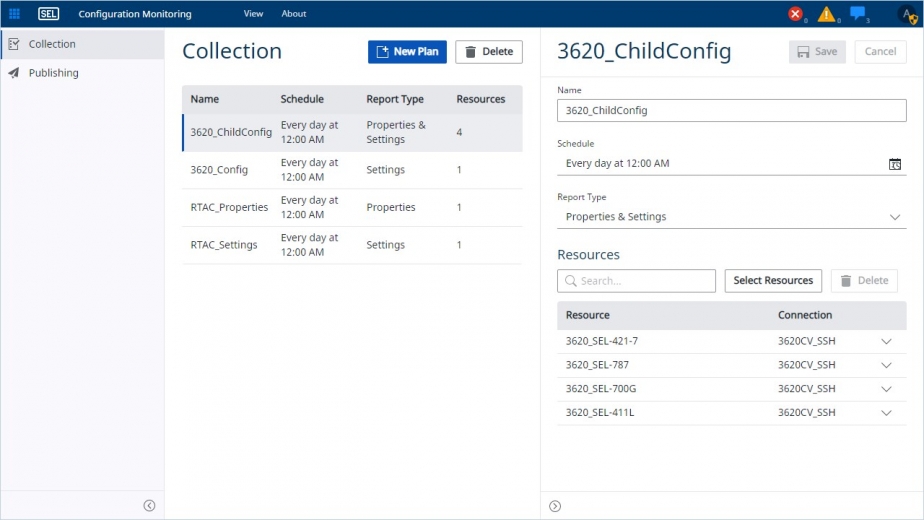Image resolution: width=924 pixels, height=520 pixels.
Task: Open the Report Type dropdown
Action: click(731, 217)
